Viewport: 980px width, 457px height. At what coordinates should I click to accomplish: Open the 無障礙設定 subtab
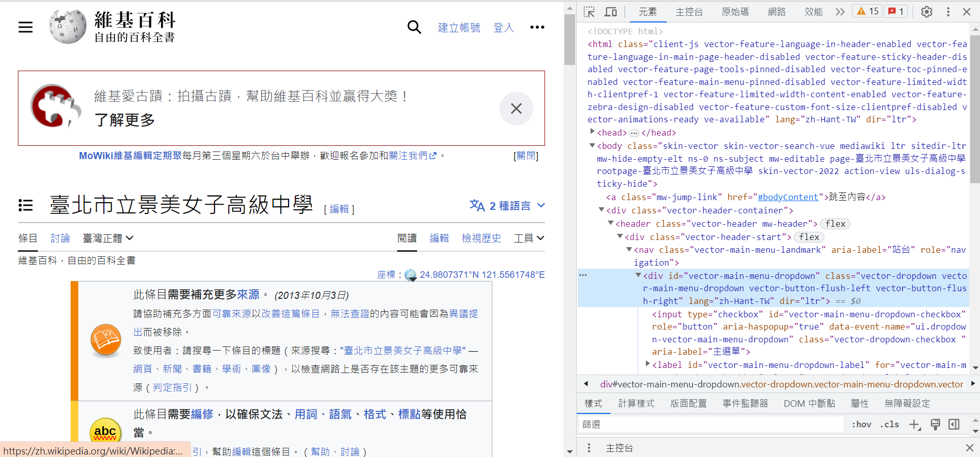[907, 403]
